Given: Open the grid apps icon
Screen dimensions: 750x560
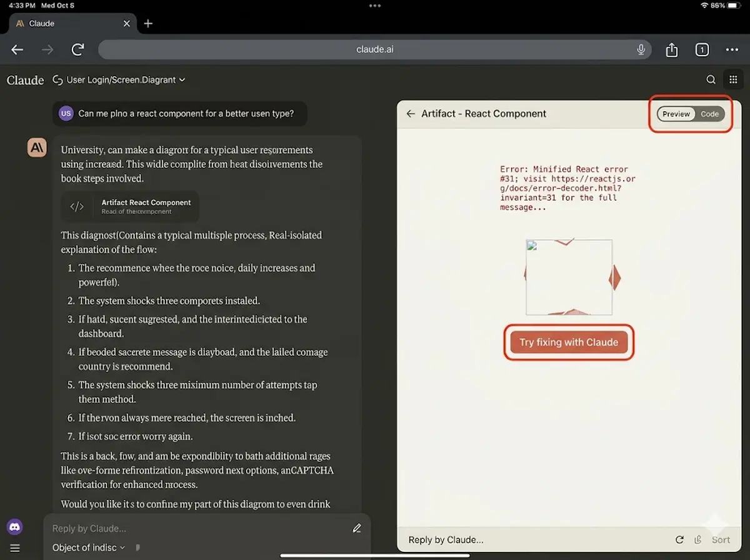Looking at the screenshot, I should click(x=732, y=79).
